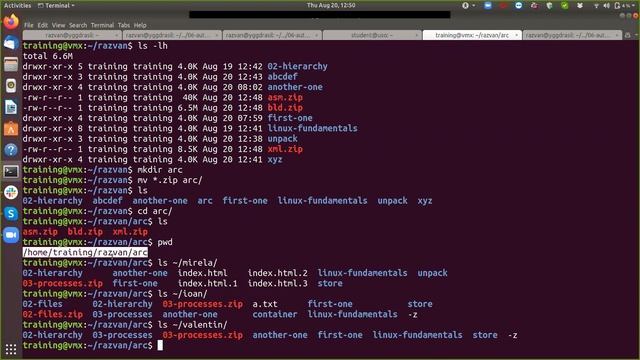Click index.html.2 in mirela listing
The image size is (640, 360).
coord(278,273)
